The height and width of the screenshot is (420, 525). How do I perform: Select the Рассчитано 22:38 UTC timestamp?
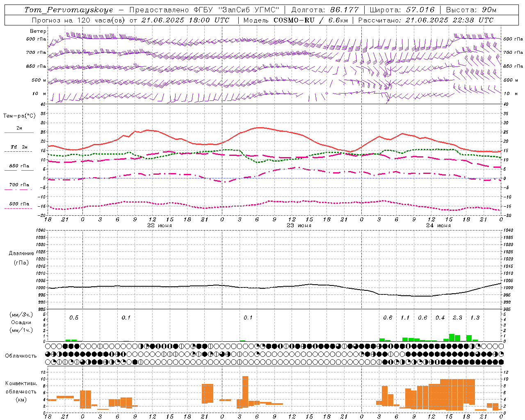(x=426, y=20)
